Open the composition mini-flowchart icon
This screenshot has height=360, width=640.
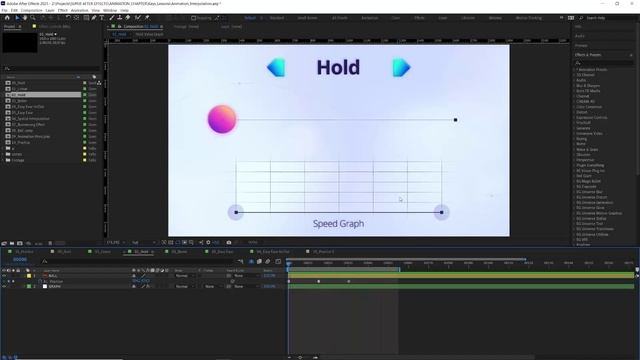(240, 261)
